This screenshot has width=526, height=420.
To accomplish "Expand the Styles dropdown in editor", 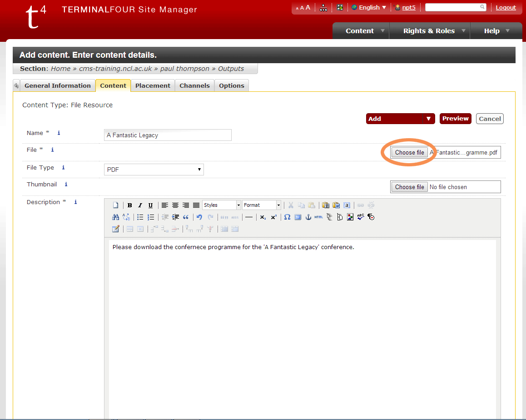I will 222,205.
